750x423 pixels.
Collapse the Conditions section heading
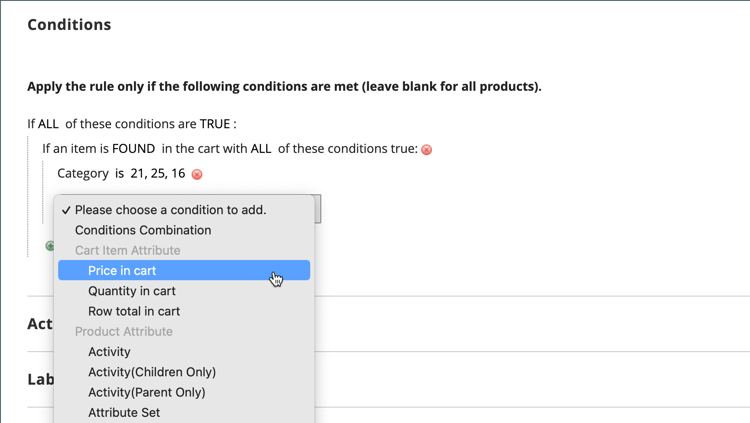coord(69,24)
